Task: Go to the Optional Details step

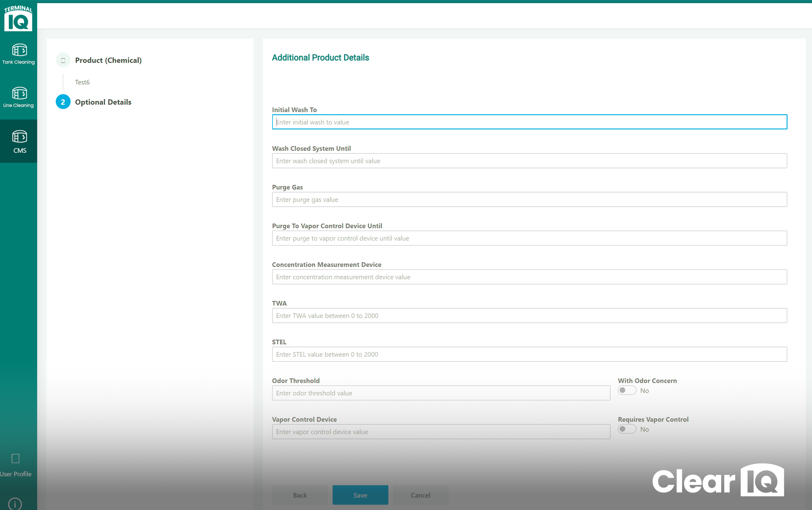Action: coord(103,102)
